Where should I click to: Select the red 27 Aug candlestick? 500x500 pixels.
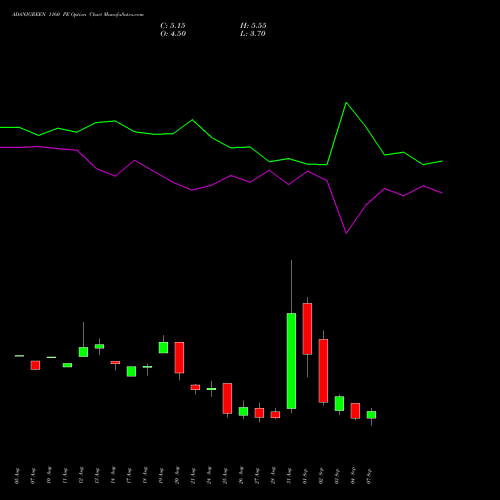point(259,413)
